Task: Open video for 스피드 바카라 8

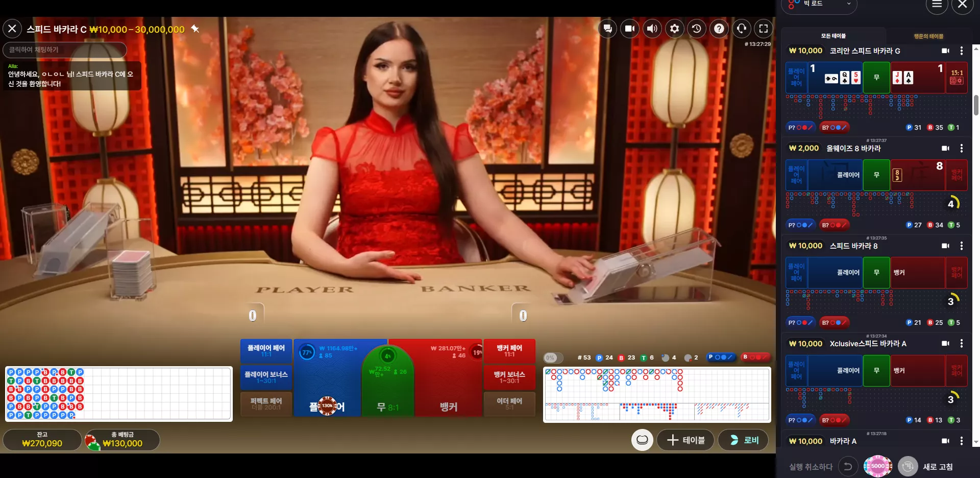Action: [x=945, y=246]
